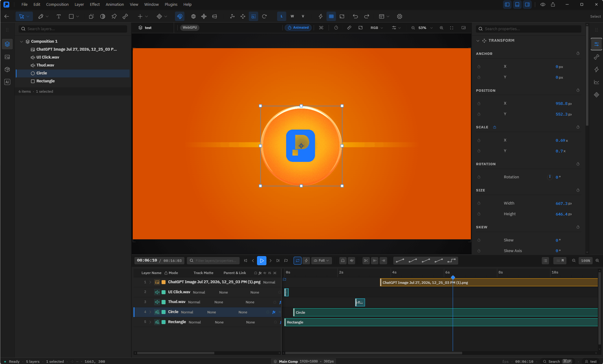
Task: Expand the Rectangle layer in timeline
Action: [x=150, y=322]
